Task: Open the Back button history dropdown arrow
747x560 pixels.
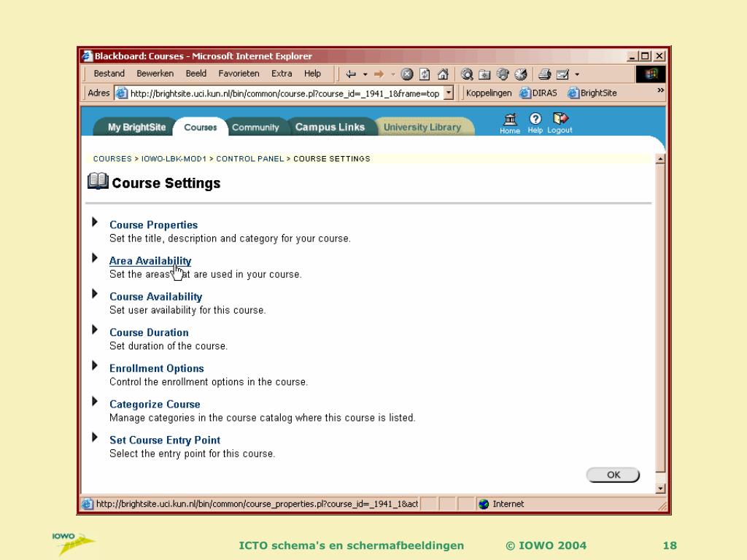Action: click(365, 74)
